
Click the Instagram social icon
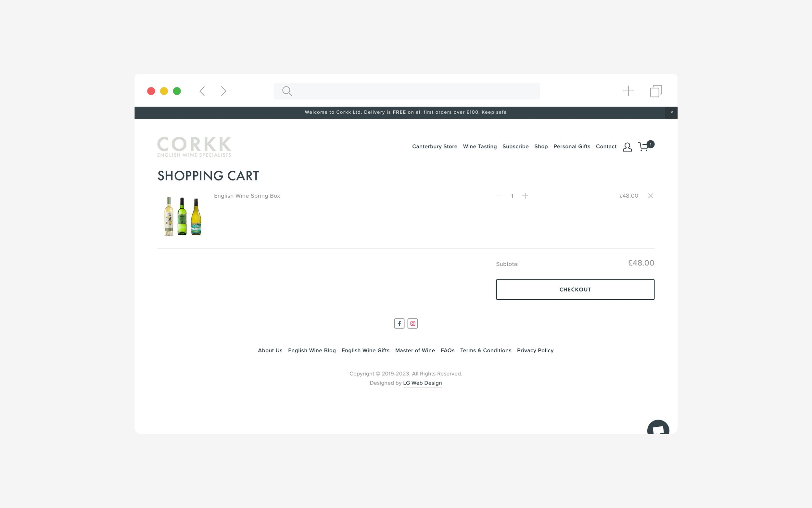[412, 323]
